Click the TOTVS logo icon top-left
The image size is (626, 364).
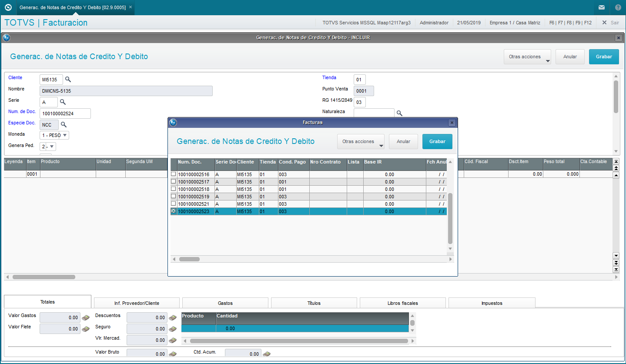[8, 7]
